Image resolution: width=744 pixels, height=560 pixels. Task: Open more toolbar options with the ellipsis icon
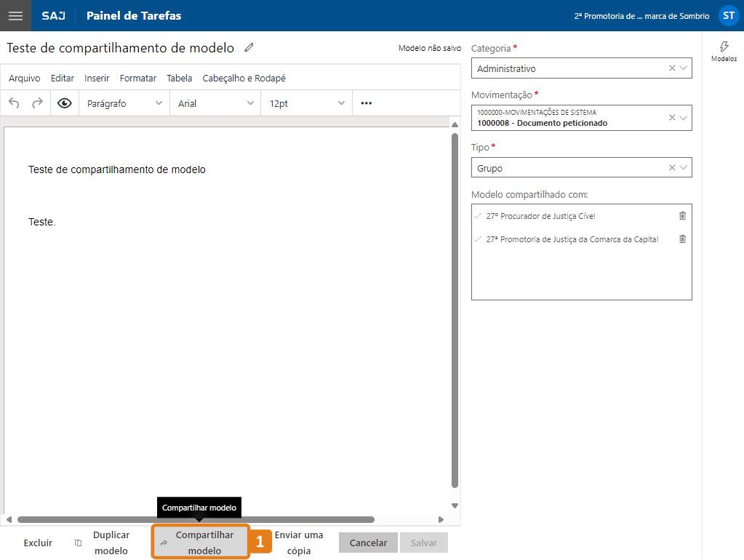(x=365, y=103)
